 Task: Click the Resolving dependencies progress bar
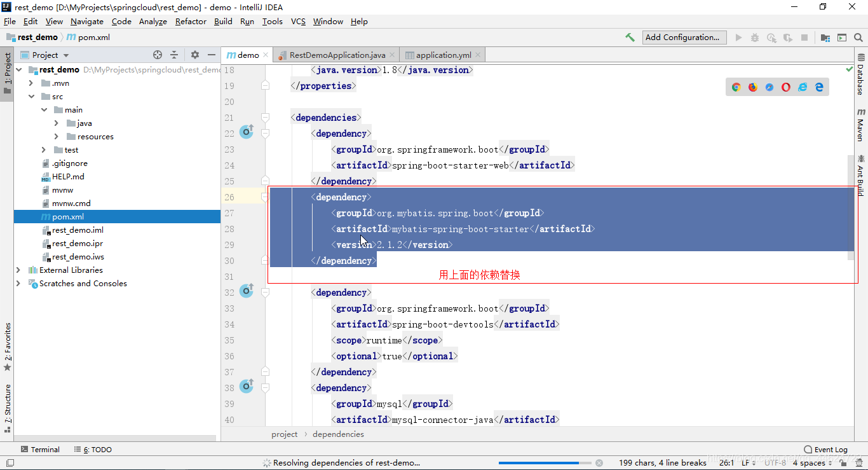pyautogui.click(x=546, y=462)
